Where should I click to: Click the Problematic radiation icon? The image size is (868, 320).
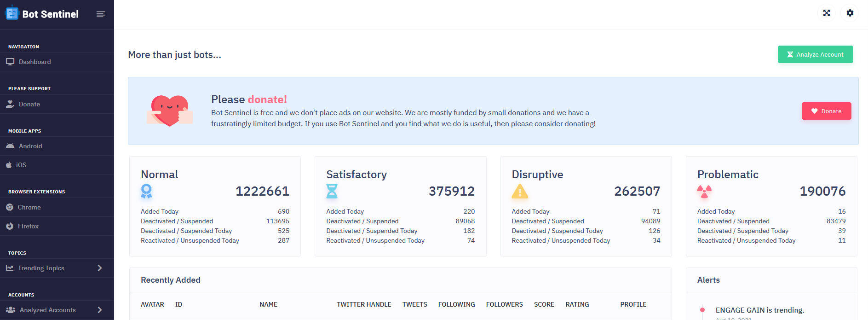[x=704, y=191]
